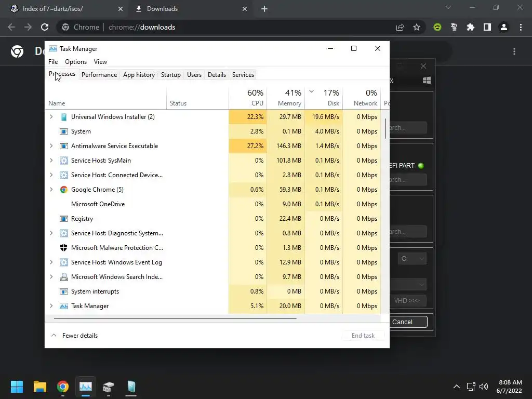Switch to the Users tab
Viewport: 532px width, 399px height.
pyautogui.click(x=194, y=75)
